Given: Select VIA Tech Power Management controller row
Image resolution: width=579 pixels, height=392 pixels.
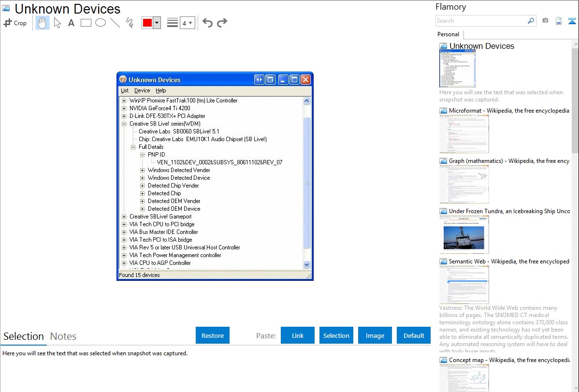Looking at the screenshot, I should [x=175, y=255].
